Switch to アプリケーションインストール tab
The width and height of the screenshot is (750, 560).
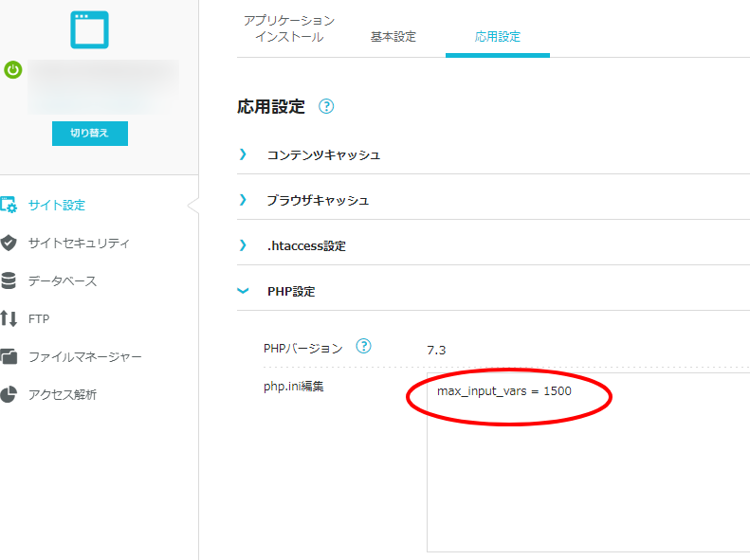pyautogui.click(x=289, y=28)
